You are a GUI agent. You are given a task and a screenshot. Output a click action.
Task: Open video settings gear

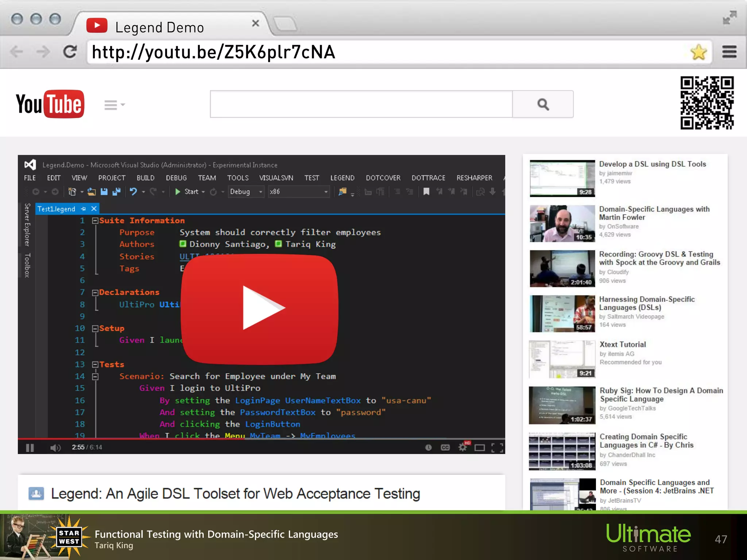[x=462, y=447]
